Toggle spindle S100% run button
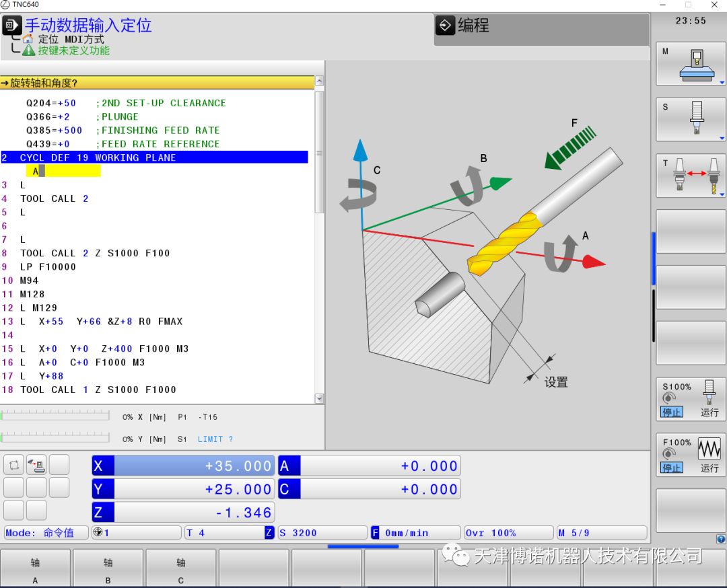727x588 pixels. (x=709, y=412)
